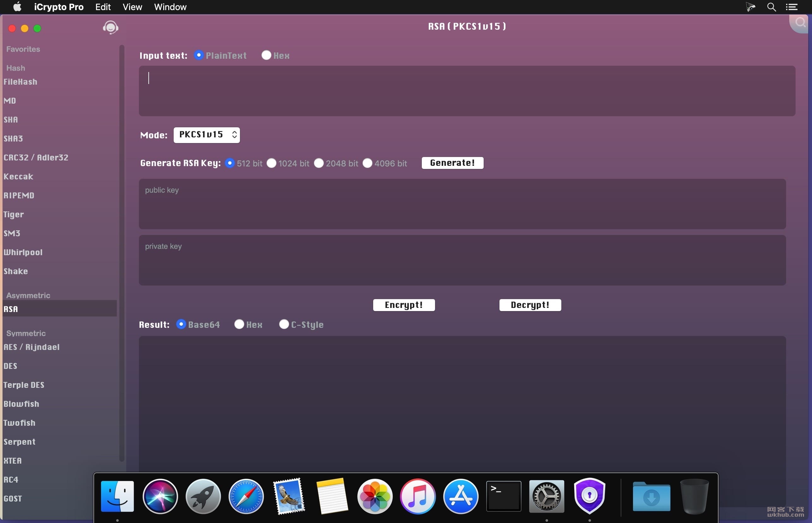Screen dimensions: 812x523
Task: Open Notes app in the Dock
Action: [332, 496]
